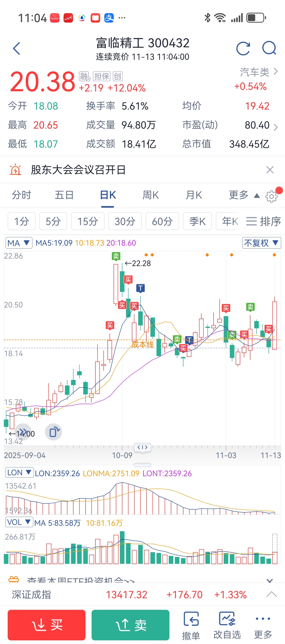
Task: Open the MA indicator dropdown
Action: click(x=19, y=243)
